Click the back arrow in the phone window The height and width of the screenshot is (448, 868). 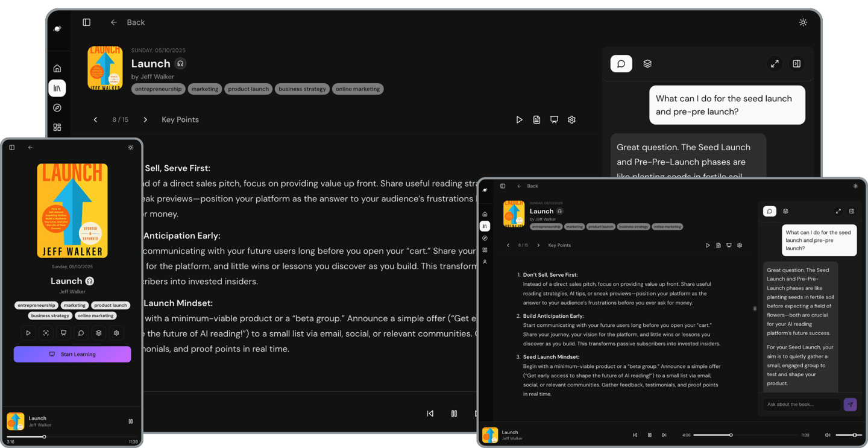click(30, 147)
